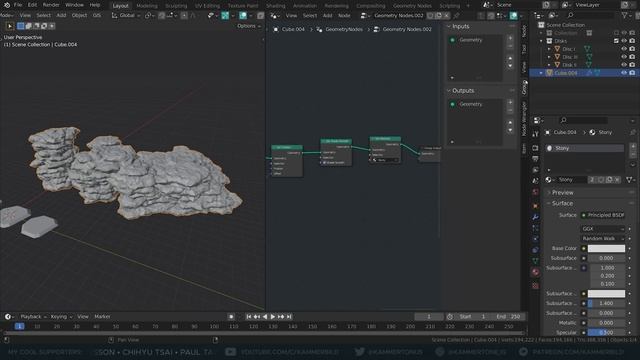Switch to the Sculpting workspace tab
640x360 pixels.
point(176,6)
